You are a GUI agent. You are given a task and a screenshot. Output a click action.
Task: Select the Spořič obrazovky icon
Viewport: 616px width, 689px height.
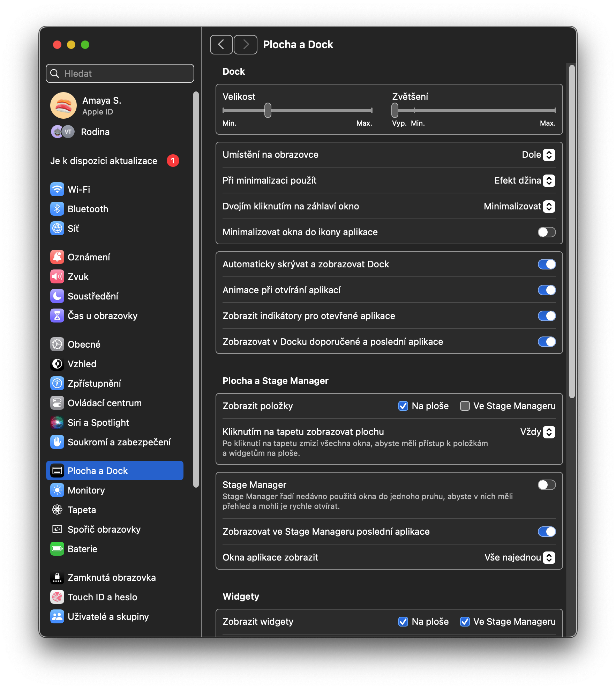(57, 529)
